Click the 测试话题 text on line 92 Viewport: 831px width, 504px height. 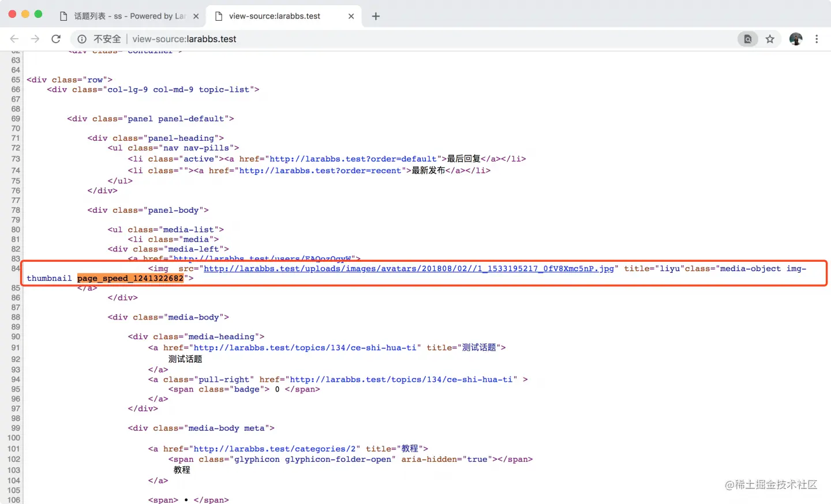[185, 359]
